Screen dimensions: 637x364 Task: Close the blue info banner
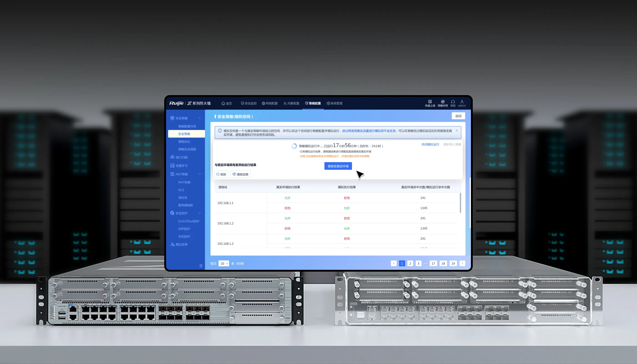457,131
